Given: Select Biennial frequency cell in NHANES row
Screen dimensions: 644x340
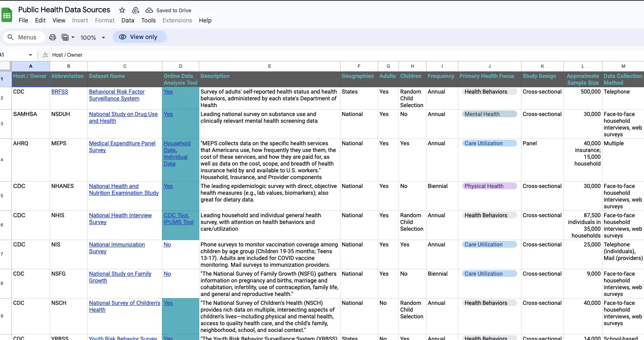Looking at the screenshot, I should pos(442,196).
